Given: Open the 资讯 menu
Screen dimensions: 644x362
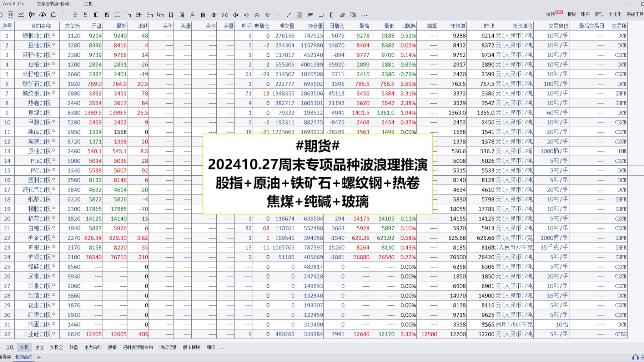Looking at the screenshot, I should pyautogui.click(x=599, y=14).
